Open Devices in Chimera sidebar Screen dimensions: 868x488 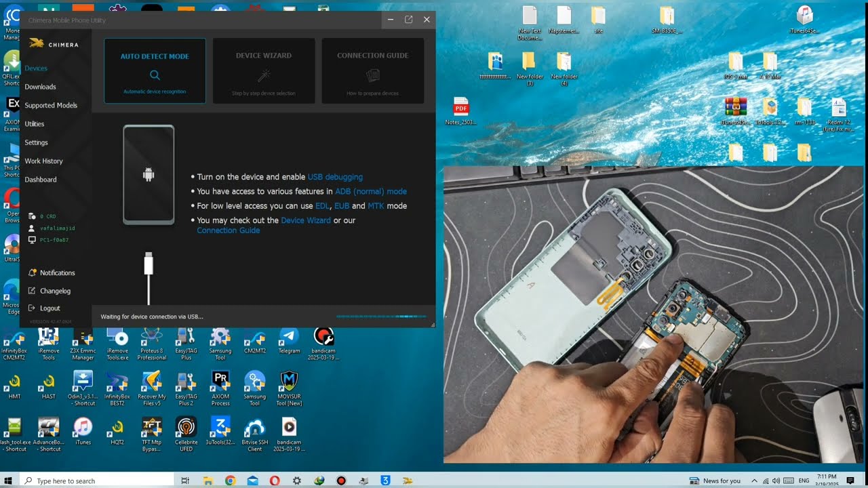36,68
